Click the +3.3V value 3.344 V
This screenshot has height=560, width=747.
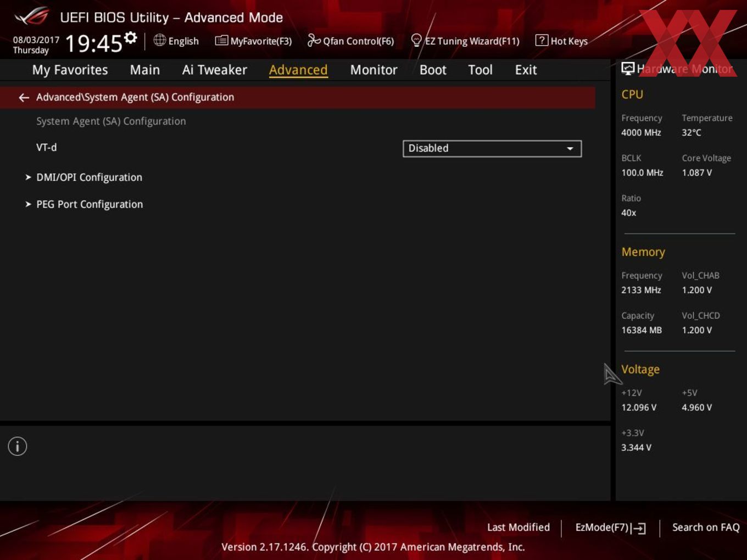[637, 447]
